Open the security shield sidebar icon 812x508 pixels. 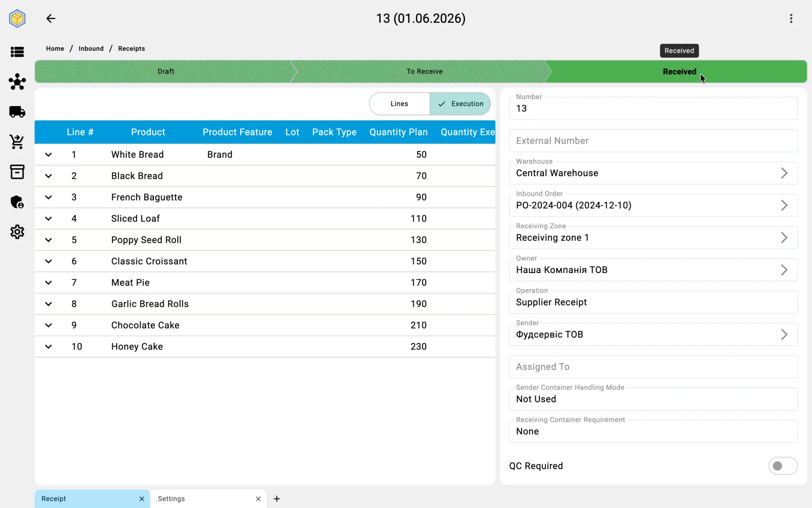pyautogui.click(x=17, y=202)
